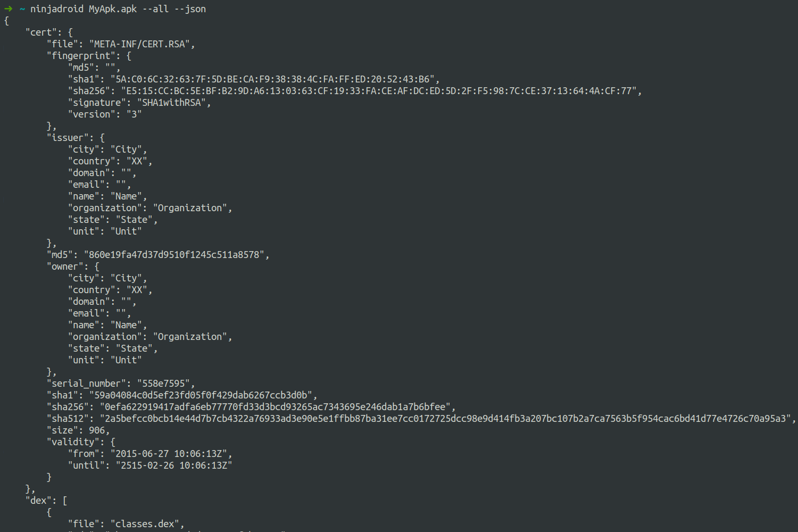Click the SHA1withRSA signature value
Viewport: 798px width, 532px height.
point(171,103)
